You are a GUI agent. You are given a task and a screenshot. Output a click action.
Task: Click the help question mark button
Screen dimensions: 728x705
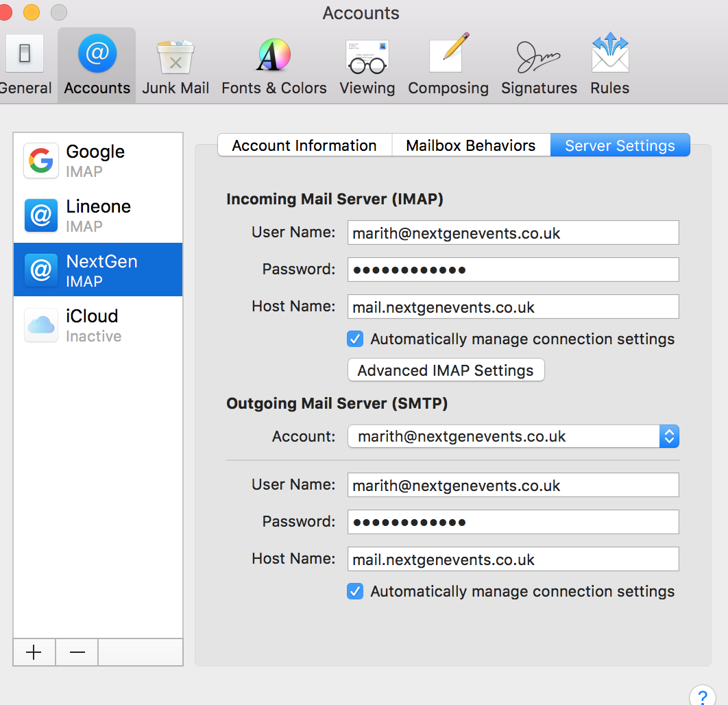702,695
